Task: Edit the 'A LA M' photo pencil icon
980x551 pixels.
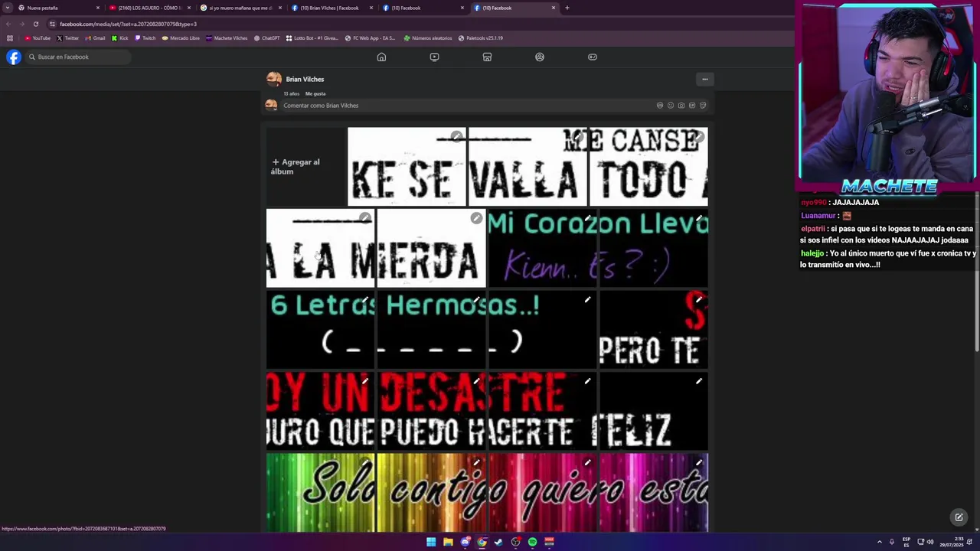Action: click(x=365, y=218)
